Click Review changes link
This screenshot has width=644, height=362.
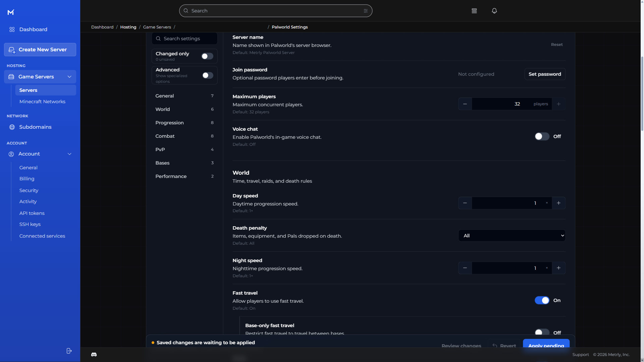[x=461, y=346]
